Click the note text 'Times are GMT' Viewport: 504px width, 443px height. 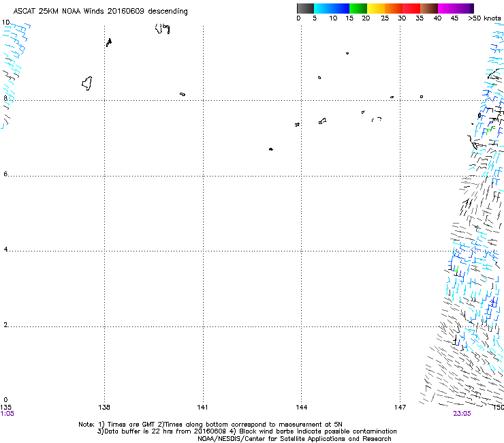coord(131,425)
